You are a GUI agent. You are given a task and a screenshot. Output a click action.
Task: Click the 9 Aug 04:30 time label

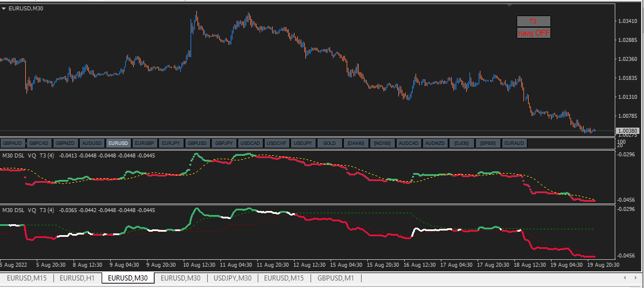pos(125,264)
